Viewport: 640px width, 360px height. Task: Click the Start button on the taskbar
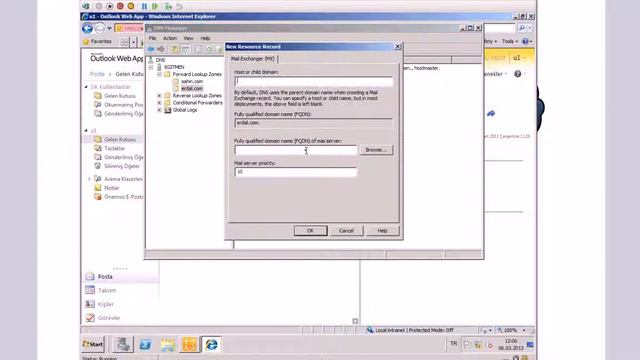tap(93, 344)
